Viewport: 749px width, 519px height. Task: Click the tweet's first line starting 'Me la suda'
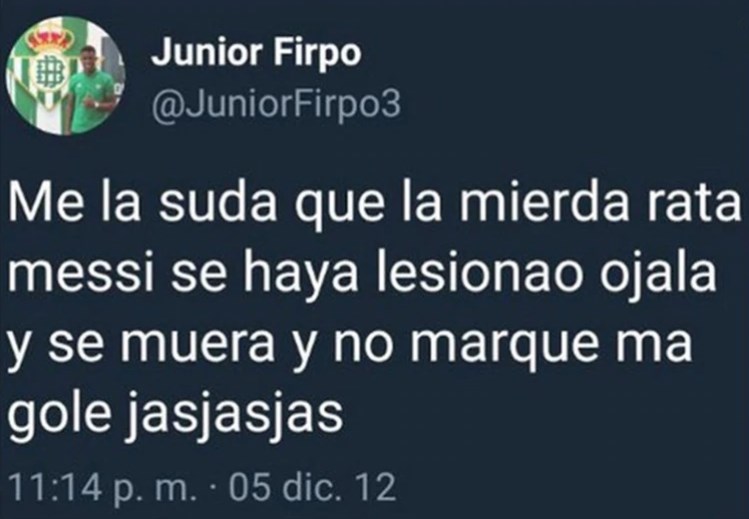[374, 204]
